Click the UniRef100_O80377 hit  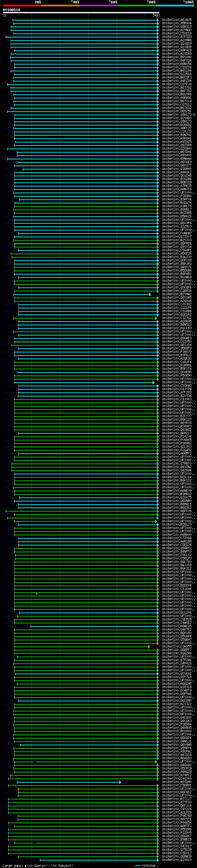[x=177, y=165]
